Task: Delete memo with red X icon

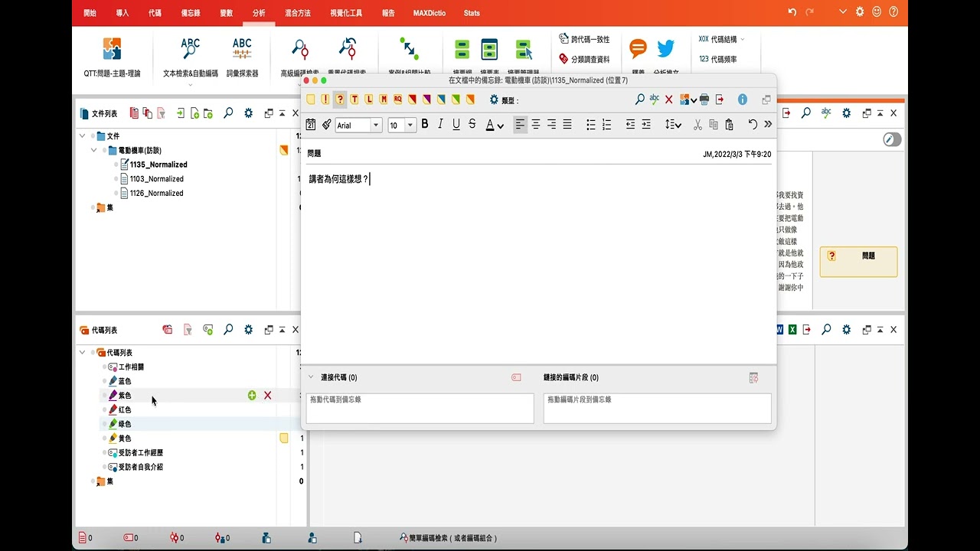Action: [x=669, y=99]
